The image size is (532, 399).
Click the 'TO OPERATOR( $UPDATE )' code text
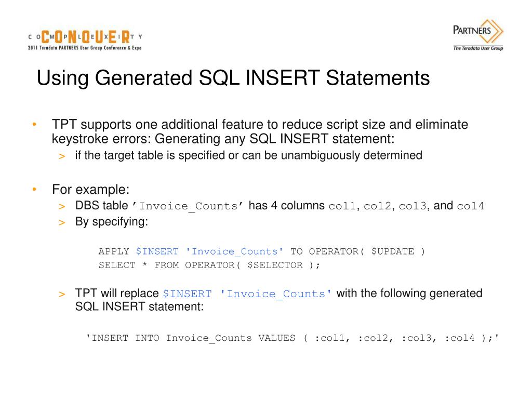tap(357, 251)
